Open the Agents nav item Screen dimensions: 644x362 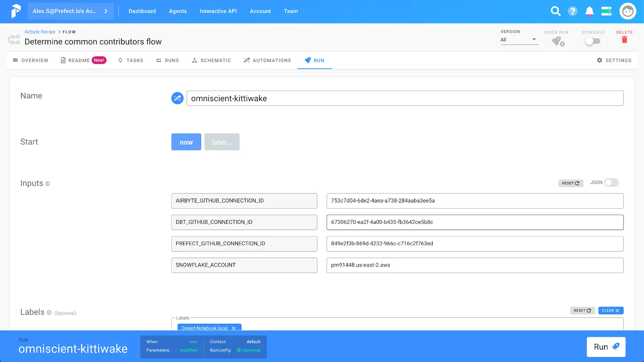(178, 11)
